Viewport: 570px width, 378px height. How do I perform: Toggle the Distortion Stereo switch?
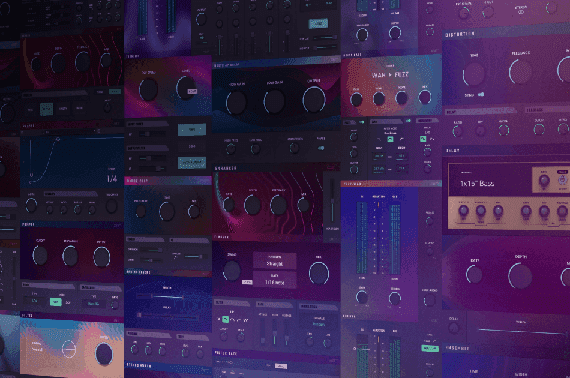coord(481,94)
